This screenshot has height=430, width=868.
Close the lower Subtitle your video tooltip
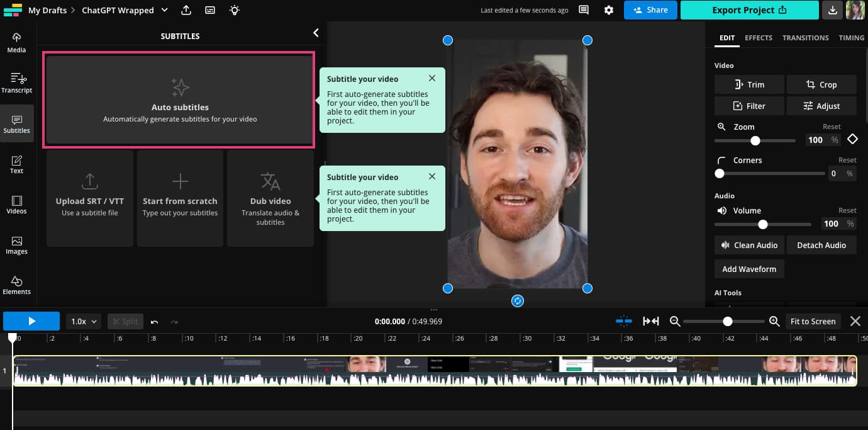[x=431, y=176]
